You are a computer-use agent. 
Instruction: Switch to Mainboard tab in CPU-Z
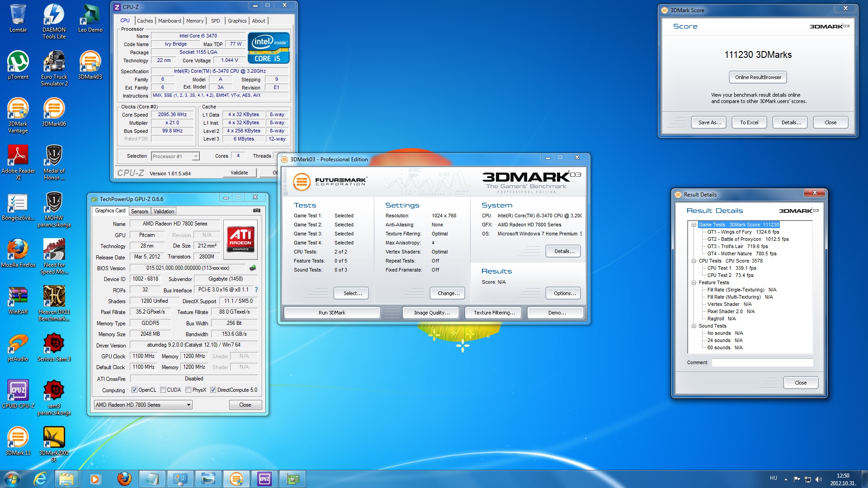[170, 21]
